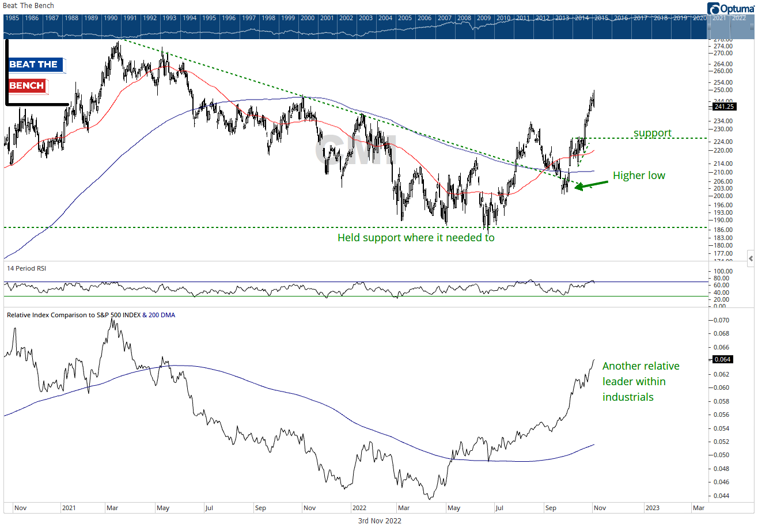Click the '3rd Nov 2022' date caption
The width and height of the screenshot is (758, 532).
pyautogui.click(x=379, y=521)
